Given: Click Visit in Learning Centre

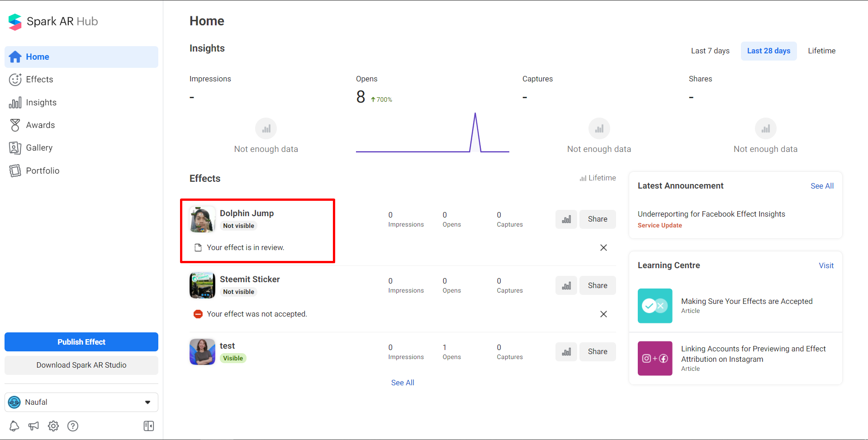Looking at the screenshot, I should (x=826, y=266).
